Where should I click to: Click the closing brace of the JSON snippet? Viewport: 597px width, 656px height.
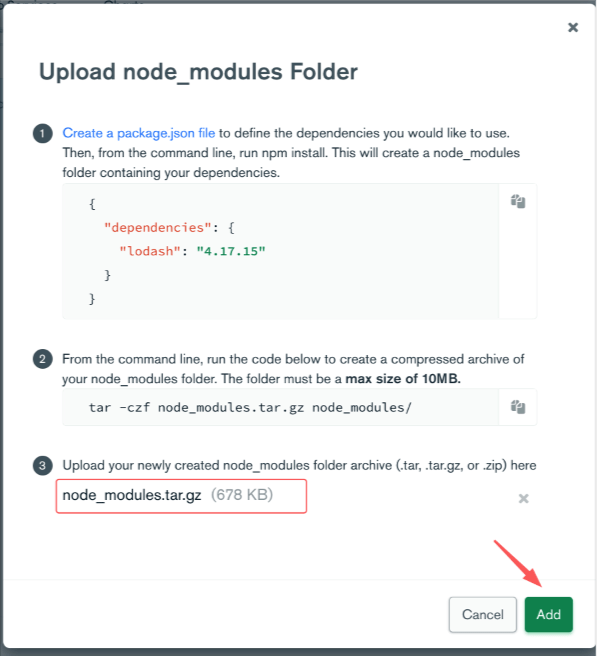[x=92, y=299]
